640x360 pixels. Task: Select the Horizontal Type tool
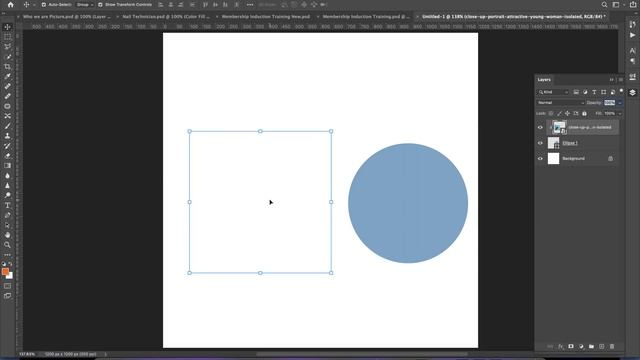7,205
